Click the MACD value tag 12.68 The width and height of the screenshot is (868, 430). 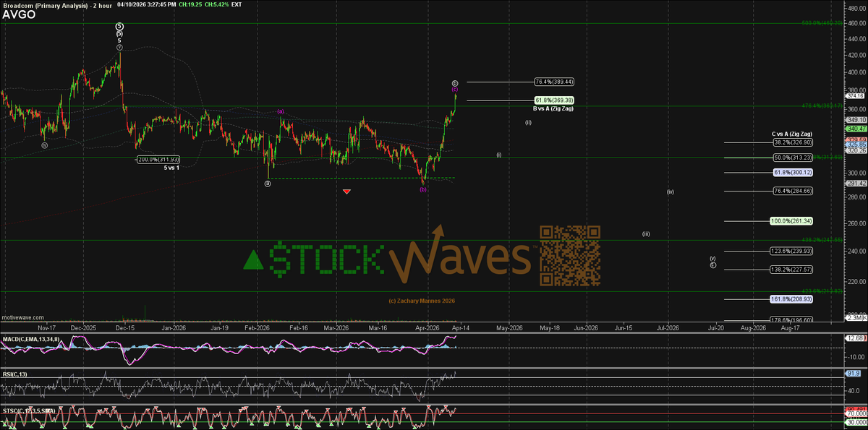point(855,339)
